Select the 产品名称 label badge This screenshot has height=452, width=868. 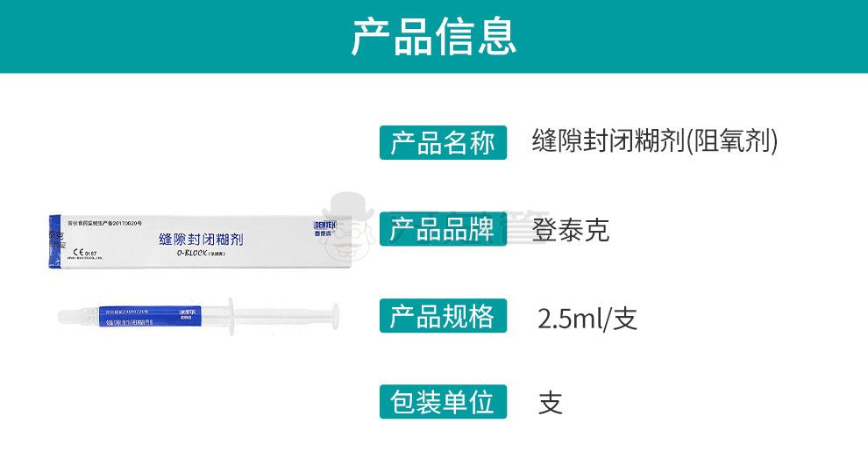(443, 143)
